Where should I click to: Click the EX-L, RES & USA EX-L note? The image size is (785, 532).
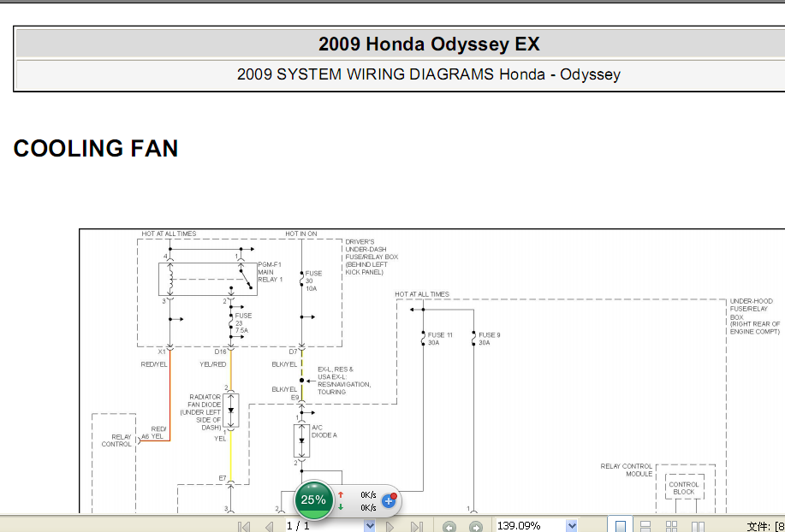[x=344, y=381]
